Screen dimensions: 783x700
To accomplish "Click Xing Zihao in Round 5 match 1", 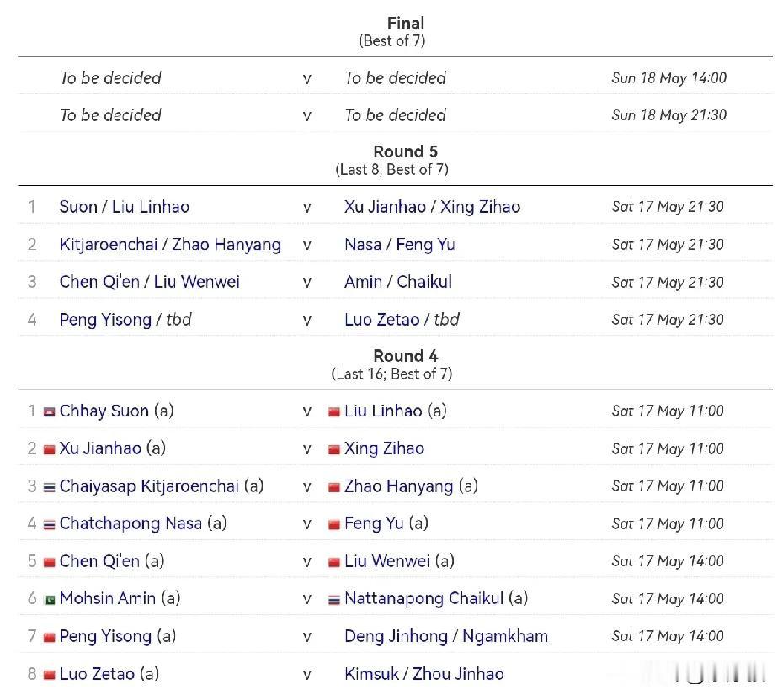I will pos(480,207).
